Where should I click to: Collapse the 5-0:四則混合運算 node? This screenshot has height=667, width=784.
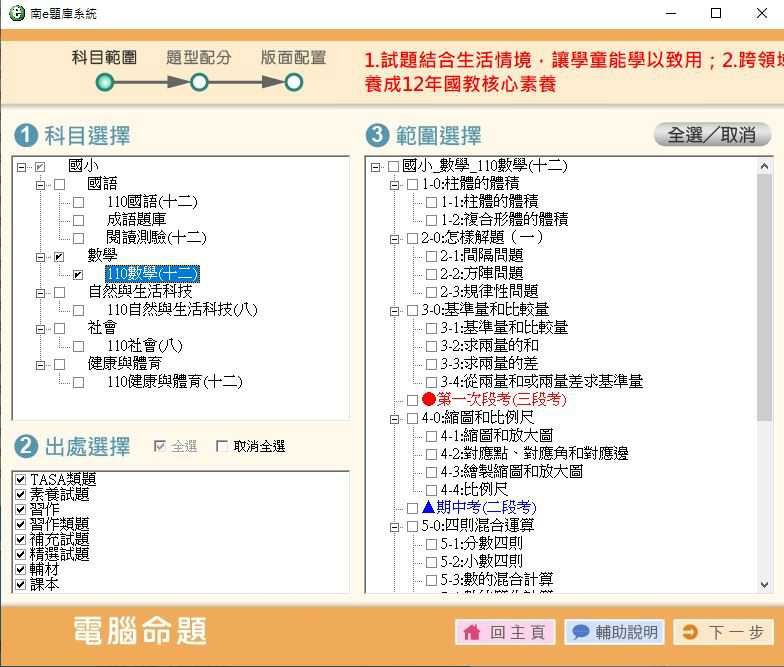click(394, 527)
